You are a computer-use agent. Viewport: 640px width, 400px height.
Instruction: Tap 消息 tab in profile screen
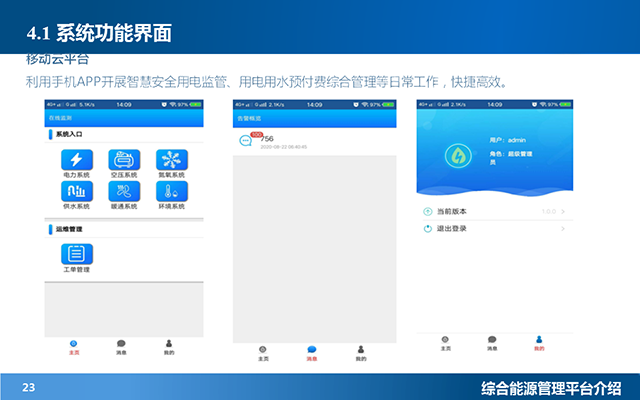click(492, 343)
